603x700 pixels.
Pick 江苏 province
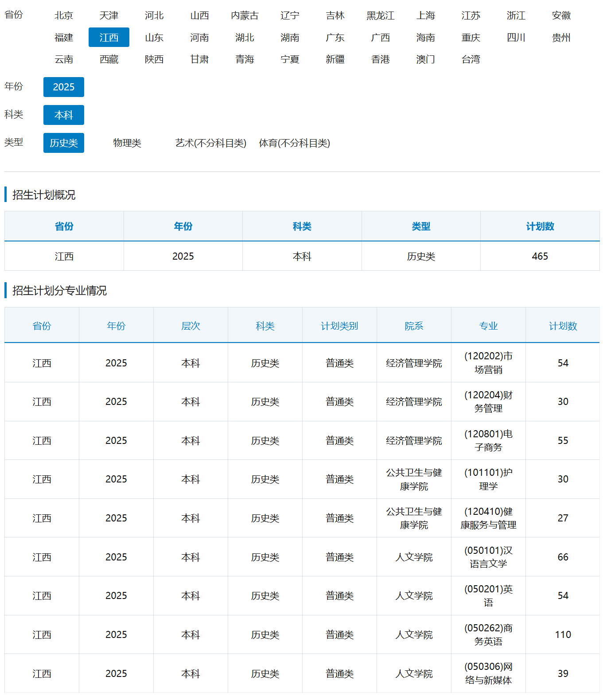(471, 16)
